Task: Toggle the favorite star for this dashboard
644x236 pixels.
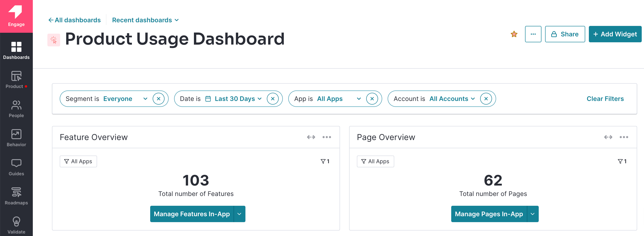Action: 514,34
